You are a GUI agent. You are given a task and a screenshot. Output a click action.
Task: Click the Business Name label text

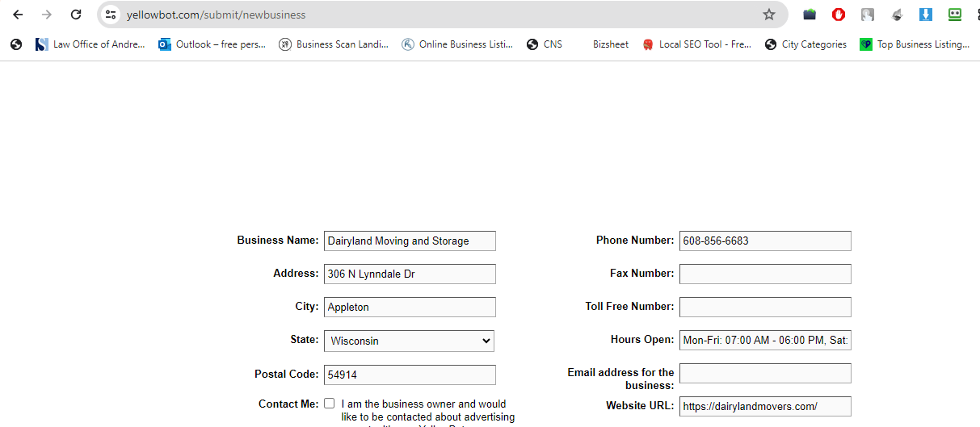[x=278, y=240]
